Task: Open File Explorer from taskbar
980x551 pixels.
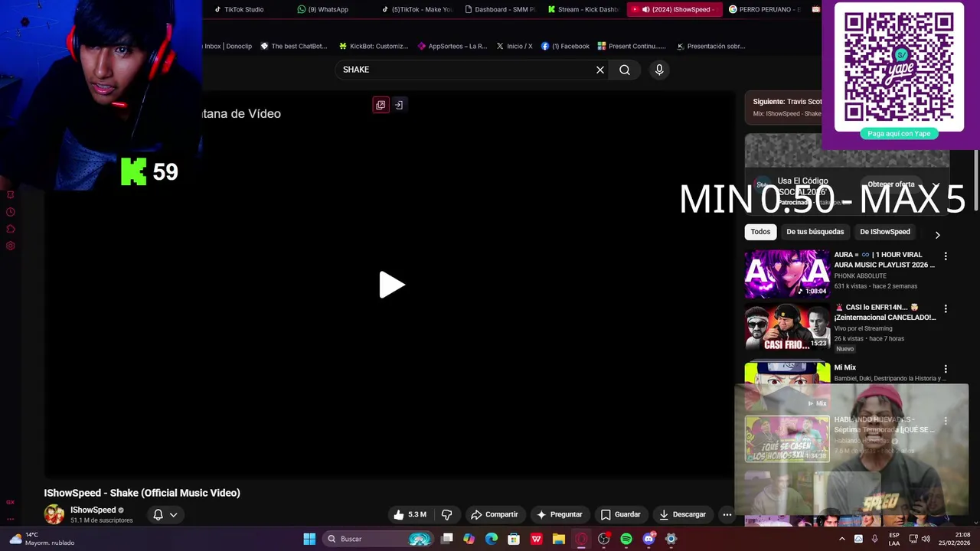Action: tap(559, 539)
